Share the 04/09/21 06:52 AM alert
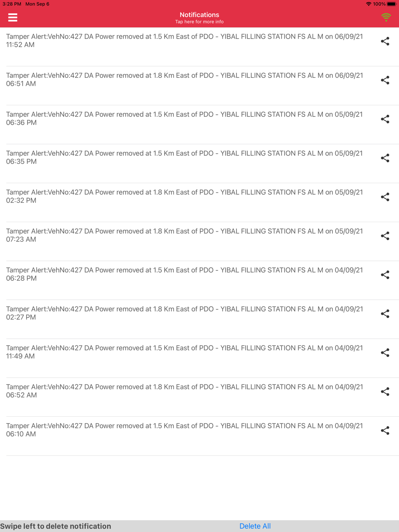 click(385, 392)
